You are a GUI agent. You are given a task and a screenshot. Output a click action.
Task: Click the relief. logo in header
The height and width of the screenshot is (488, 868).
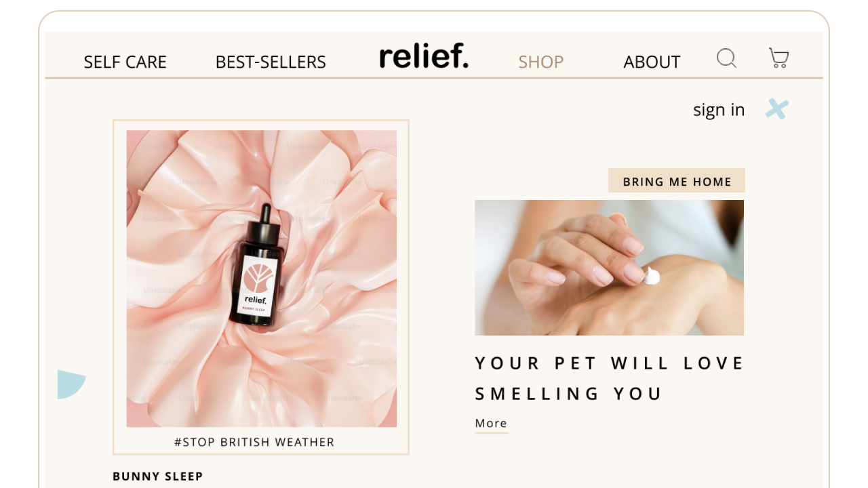click(424, 56)
